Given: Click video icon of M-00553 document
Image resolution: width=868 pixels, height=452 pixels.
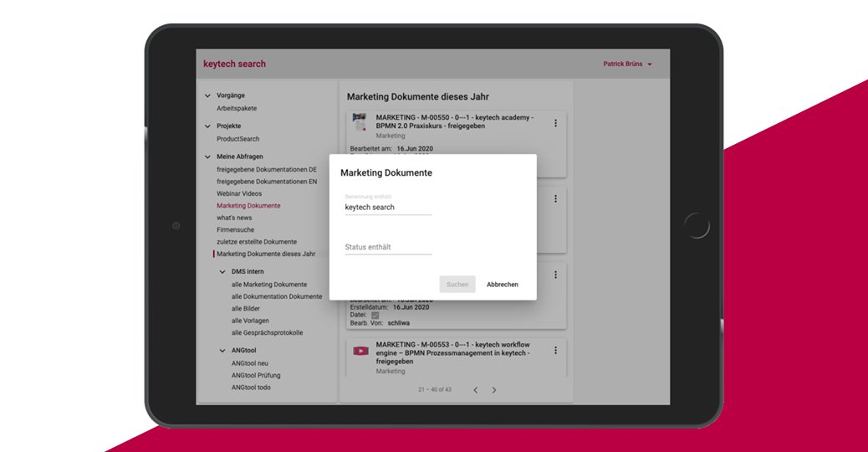Looking at the screenshot, I should 360,351.
